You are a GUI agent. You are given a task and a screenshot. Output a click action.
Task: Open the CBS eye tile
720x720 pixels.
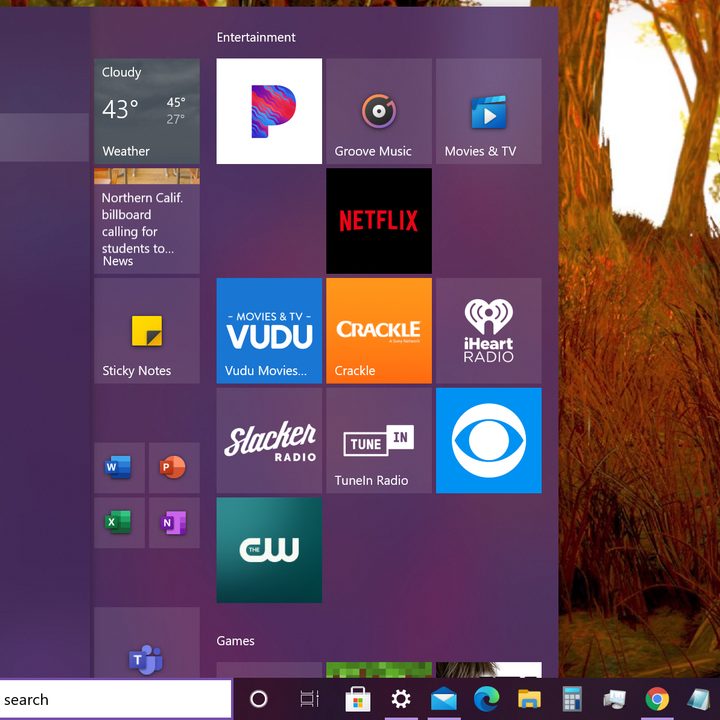[489, 440]
